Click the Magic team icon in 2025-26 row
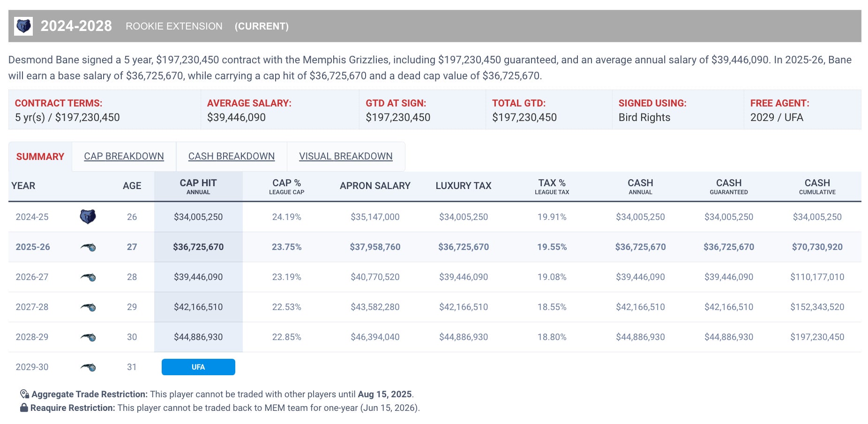Image resolution: width=868 pixels, height=424 pixels. click(88, 247)
